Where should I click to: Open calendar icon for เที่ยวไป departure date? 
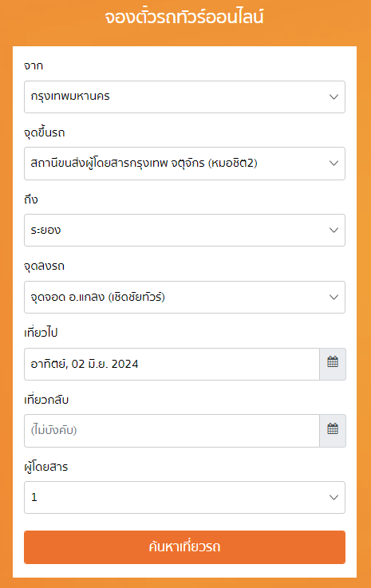(333, 364)
